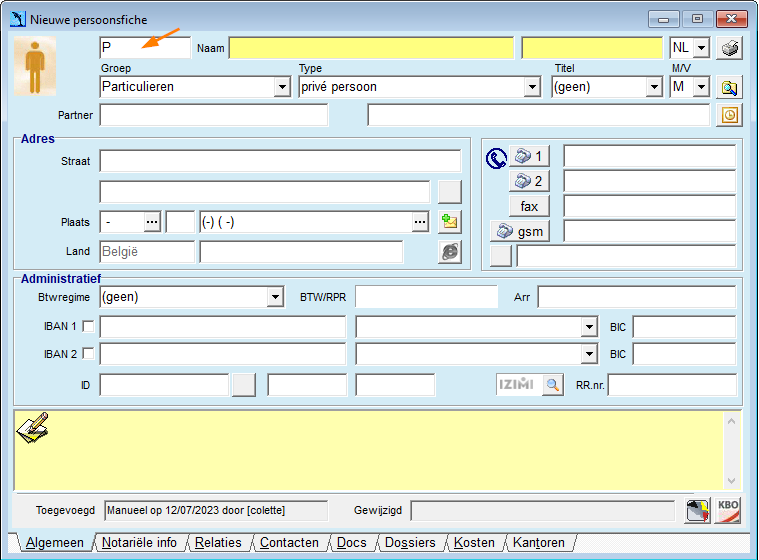
Task: Click the card reader icon next to KBO
Action: (698, 511)
